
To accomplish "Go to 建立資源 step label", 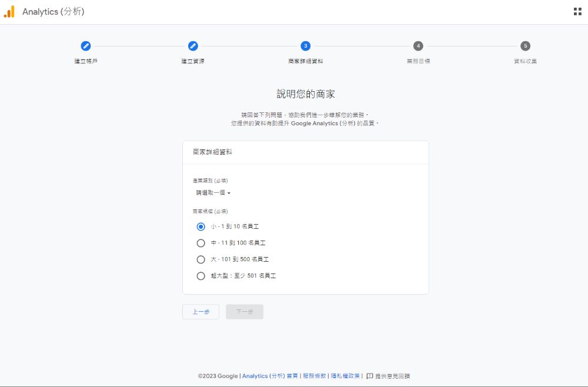I will click(x=193, y=61).
